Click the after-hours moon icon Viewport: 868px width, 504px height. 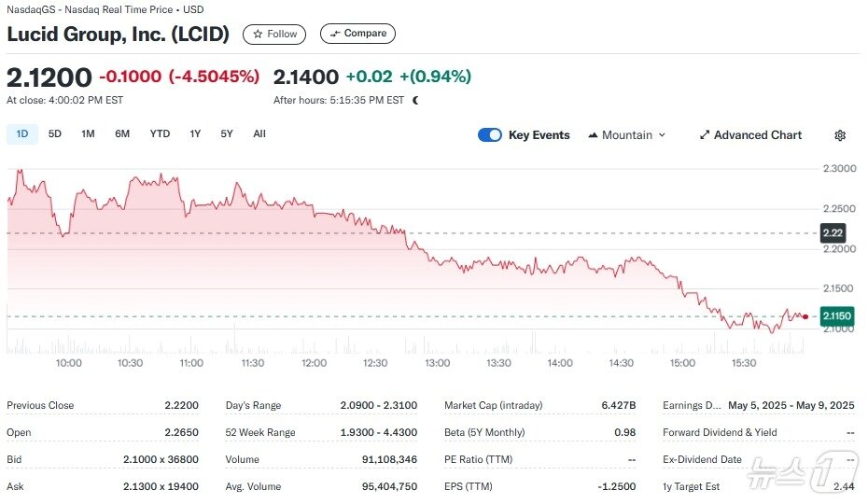[415, 100]
